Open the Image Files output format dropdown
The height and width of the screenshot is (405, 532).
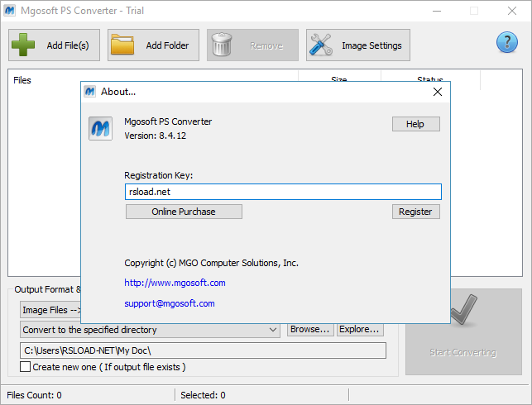(x=50, y=310)
